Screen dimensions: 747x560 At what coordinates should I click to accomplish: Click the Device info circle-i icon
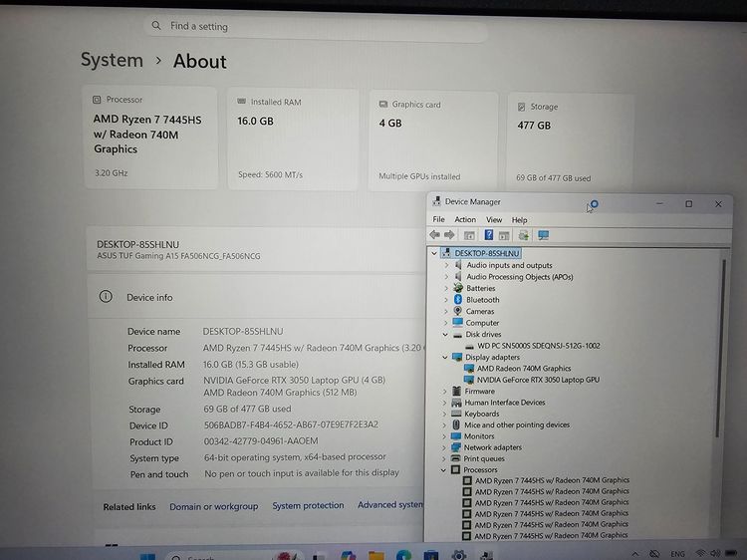pos(106,297)
